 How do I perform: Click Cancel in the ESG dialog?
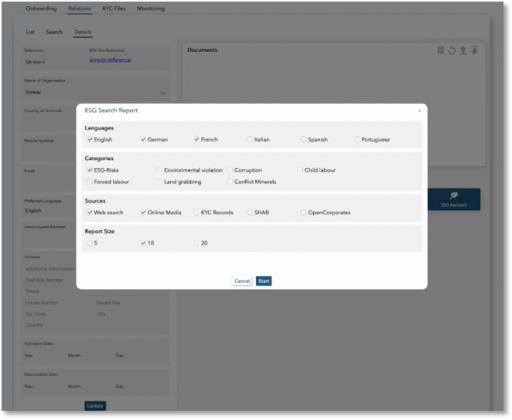tap(242, 281)
